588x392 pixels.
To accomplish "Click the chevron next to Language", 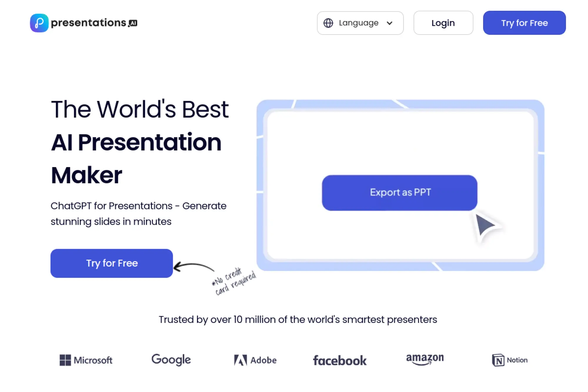I will 390,23.
